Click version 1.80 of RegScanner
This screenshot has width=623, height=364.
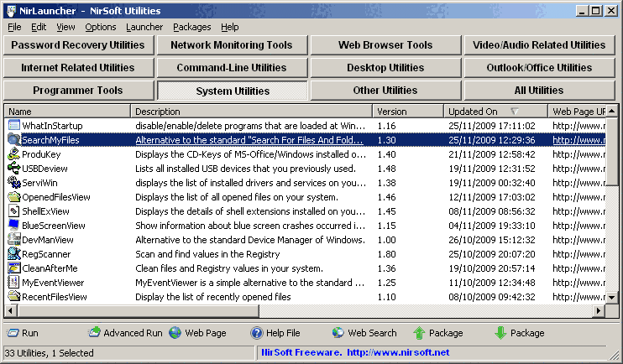pyautogui.click(x=386, y=254)
